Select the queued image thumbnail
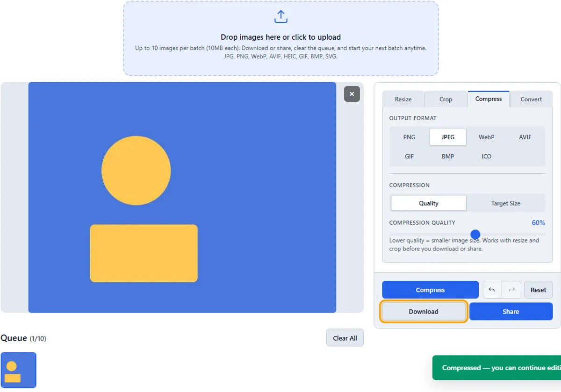The width and height of the screenshot is (561, 392). click(x=18, y=370)
